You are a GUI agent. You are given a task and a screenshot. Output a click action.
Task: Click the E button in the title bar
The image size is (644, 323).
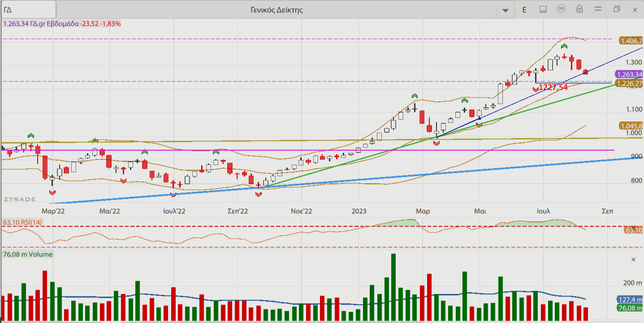524,9
